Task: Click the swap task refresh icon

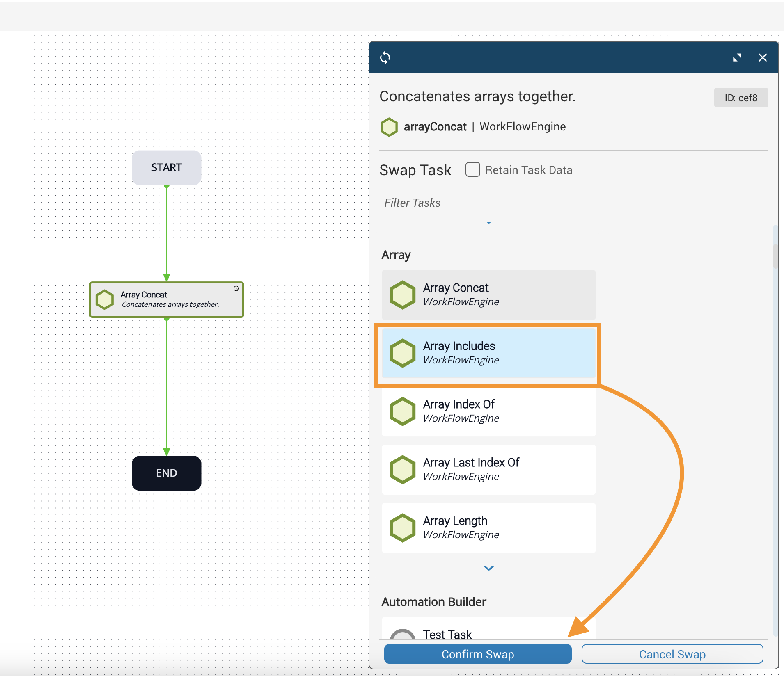Action: [385, 57]
